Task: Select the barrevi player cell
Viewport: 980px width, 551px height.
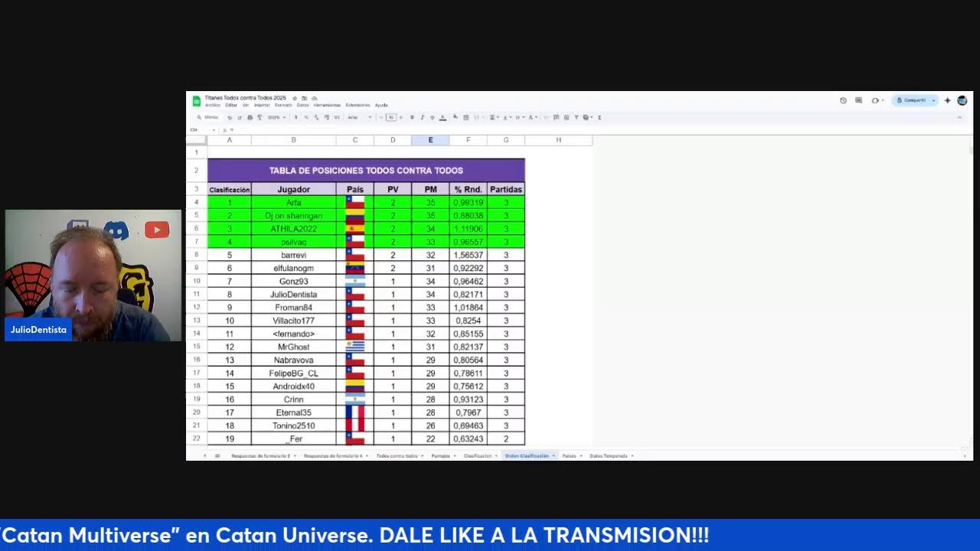Action: pyautogui.click(x=293, y=255)
